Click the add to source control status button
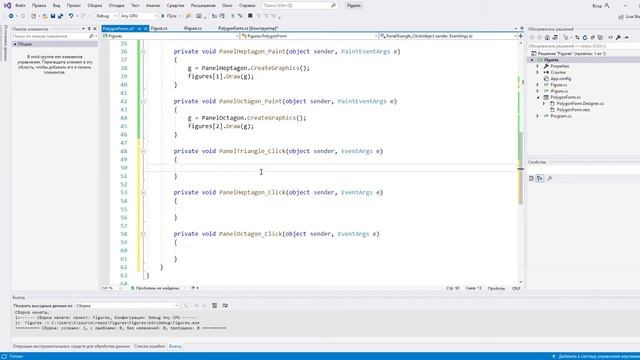This screenshot has height=360, width=640. [x=596, y=356]
